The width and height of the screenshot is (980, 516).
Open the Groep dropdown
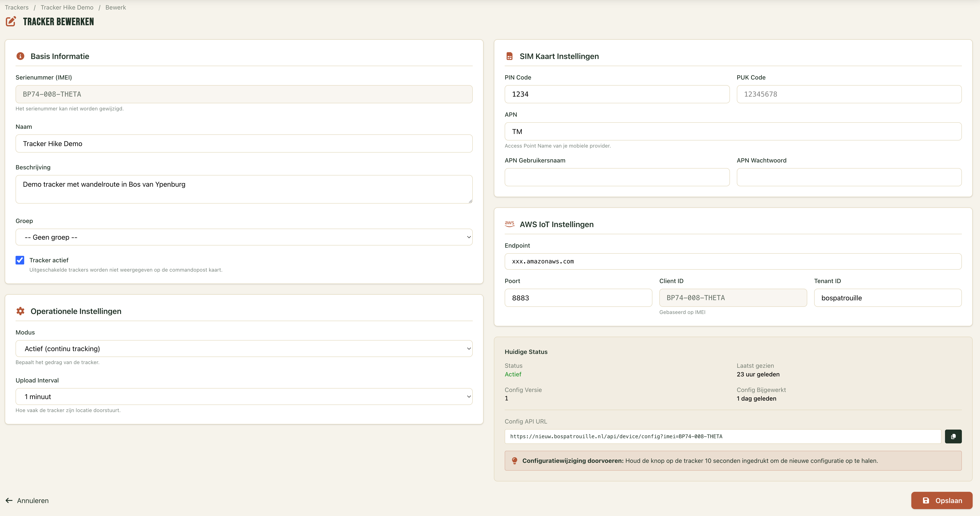click(x=244, y=237)
